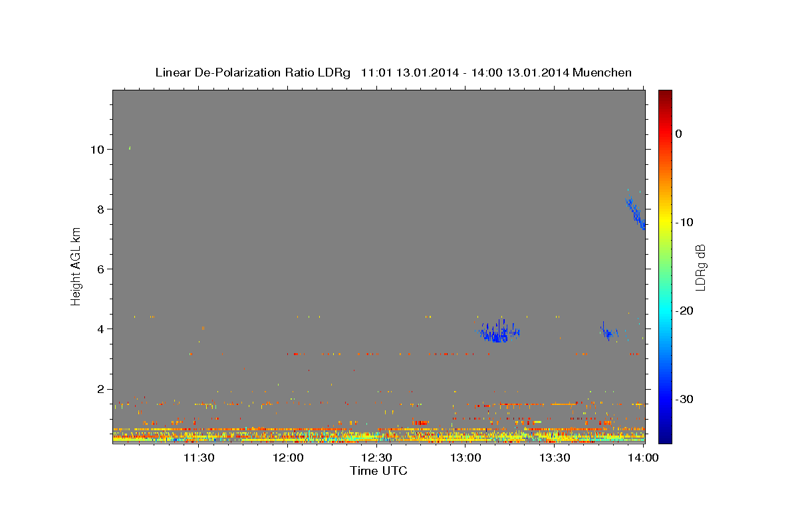Click the height tick label 2

click(100, 389)
